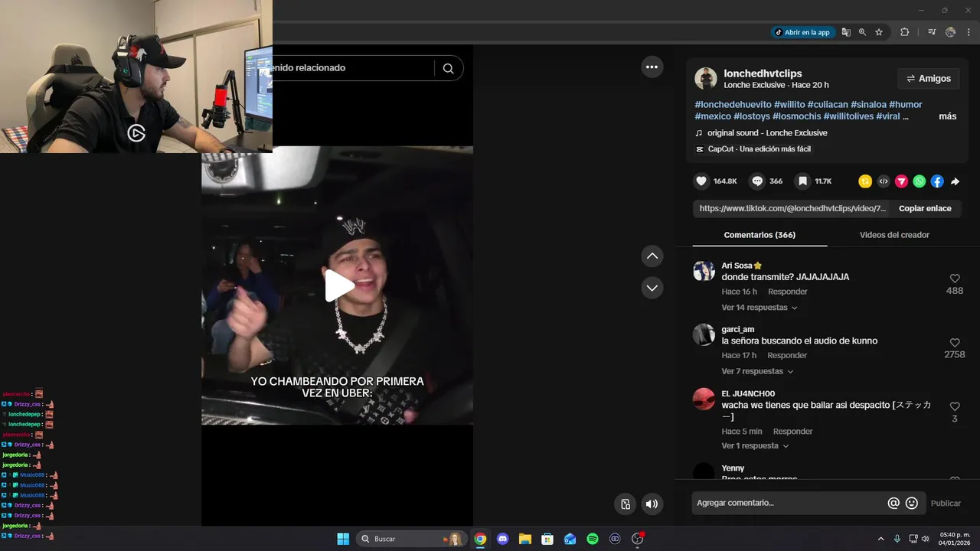The height and width of the screenshot is (551, 980).
Task: Switch to Videos del creador tab
Action: click(x=894, y=235)
